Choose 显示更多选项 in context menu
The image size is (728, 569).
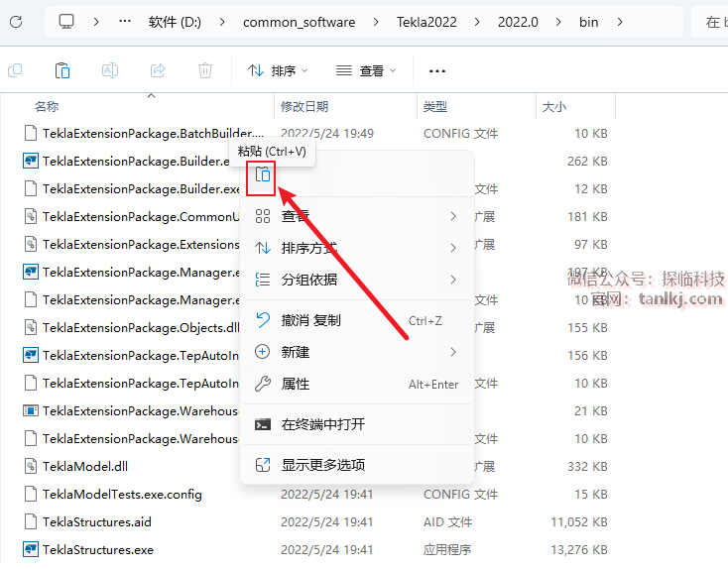point(357,465)
